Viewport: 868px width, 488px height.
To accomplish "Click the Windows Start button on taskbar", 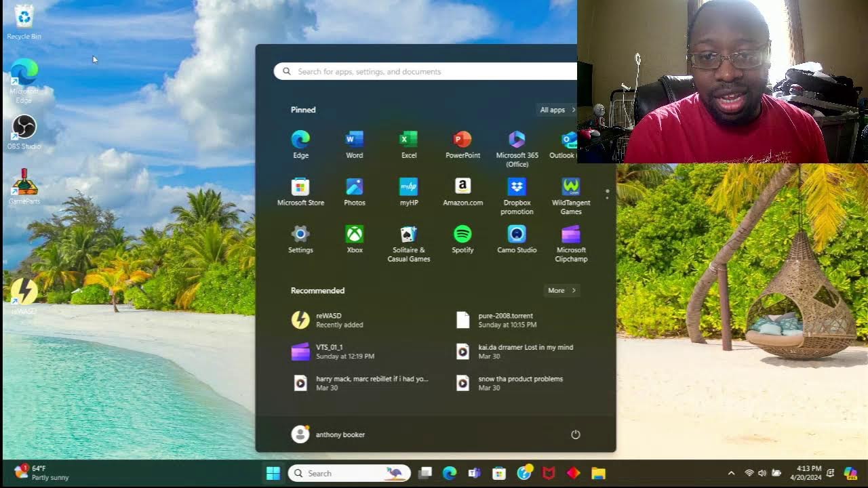I will [273, 473].
